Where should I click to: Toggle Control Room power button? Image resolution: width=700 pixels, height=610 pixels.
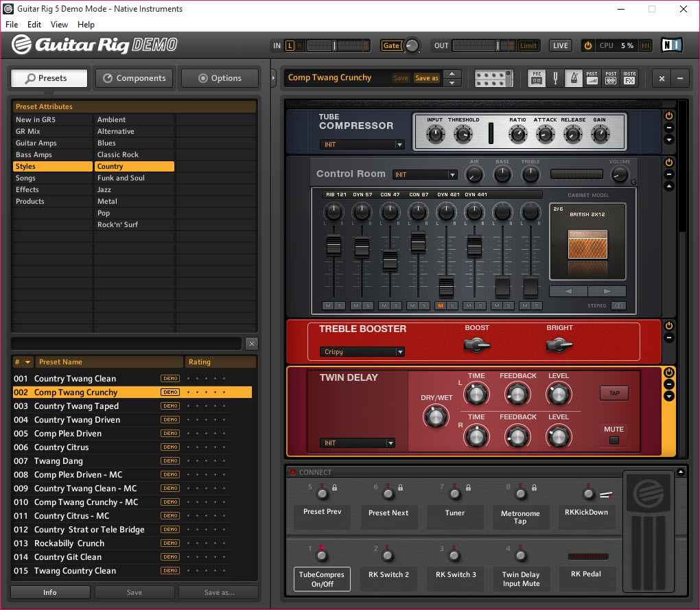(x=668, y=162)
